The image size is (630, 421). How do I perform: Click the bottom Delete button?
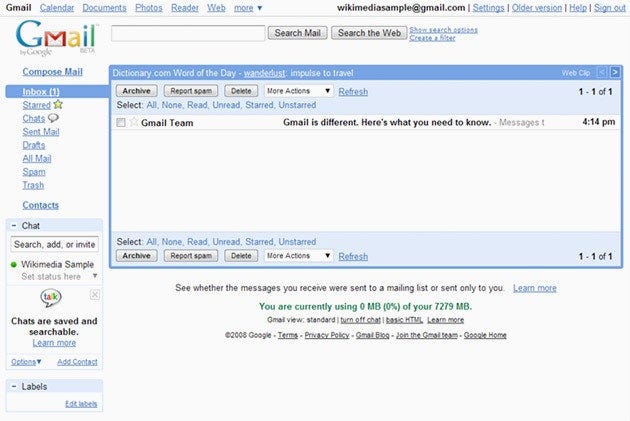[x=241, y=255]
